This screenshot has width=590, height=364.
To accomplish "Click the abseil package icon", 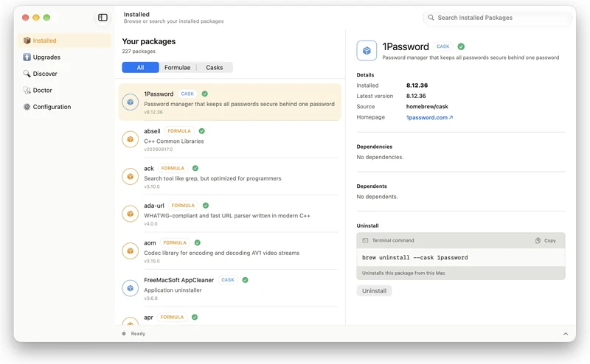I will pos(131,139).
